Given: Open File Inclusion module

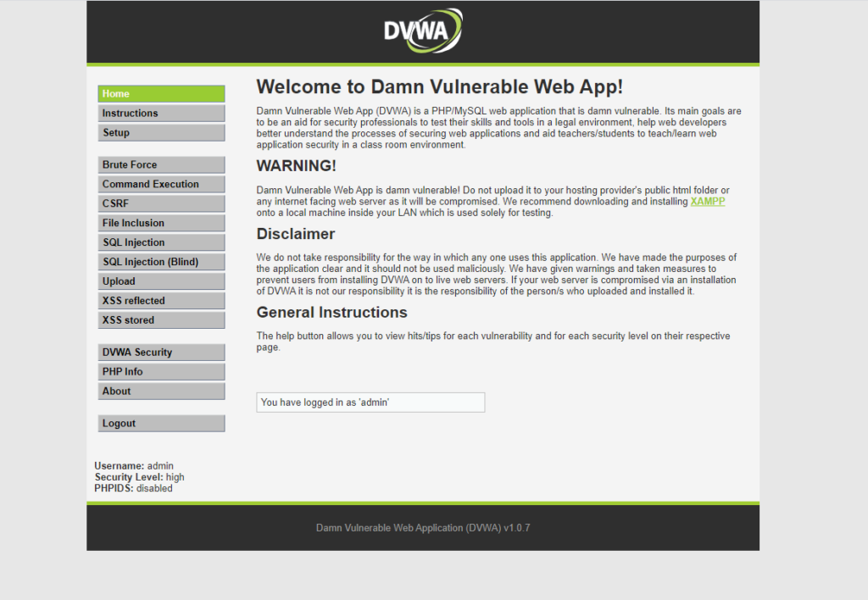Looking at the screenshot, I should (161, 223).
